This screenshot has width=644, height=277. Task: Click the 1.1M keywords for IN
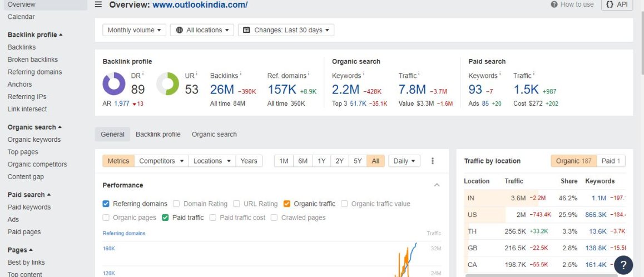click(x=599, y=198)
